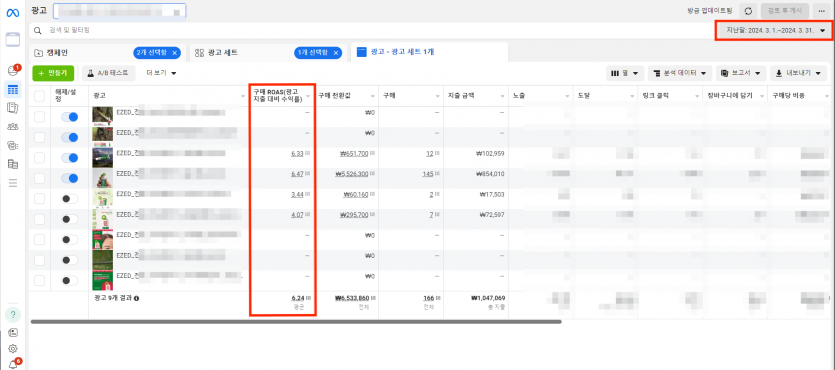Open the Help question mark icon
This screenshot has height=370, width=835.
(x=13, y=315)
